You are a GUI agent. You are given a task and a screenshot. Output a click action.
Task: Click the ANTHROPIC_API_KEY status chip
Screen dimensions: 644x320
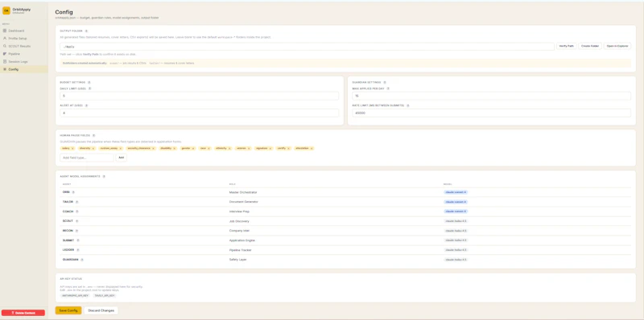click(75, 295)
